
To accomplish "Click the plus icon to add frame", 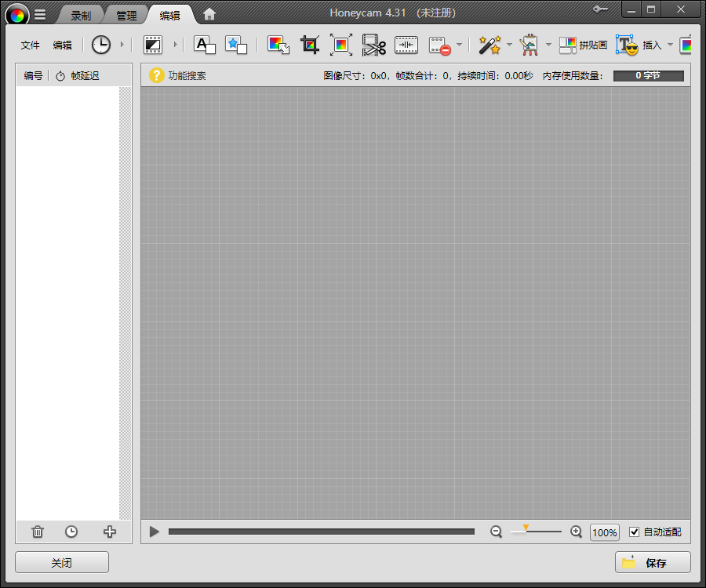I will pyautogui.click(x=110, y=532).
